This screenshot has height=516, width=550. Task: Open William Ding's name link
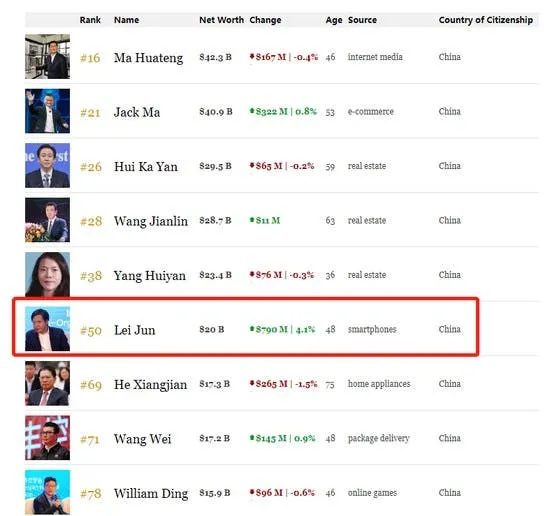(151, 494)
